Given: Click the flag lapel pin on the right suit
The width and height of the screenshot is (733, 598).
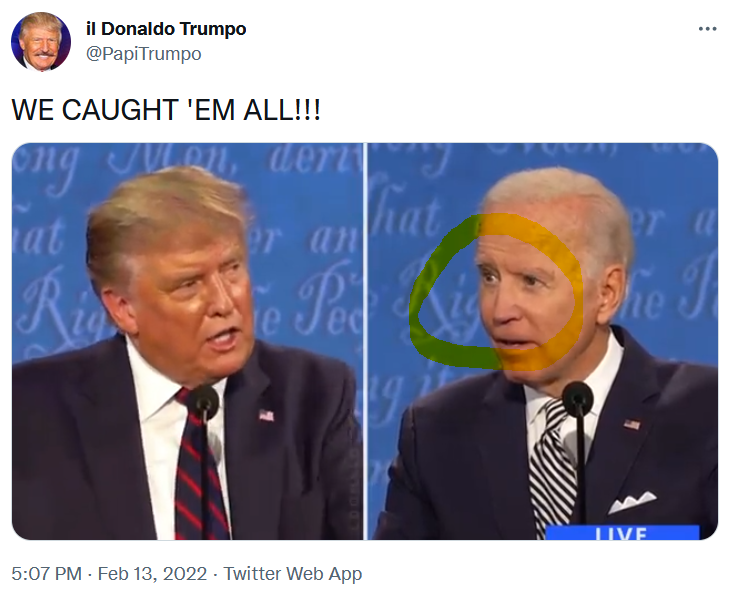Looking at the screenshot, I should 632,424.
